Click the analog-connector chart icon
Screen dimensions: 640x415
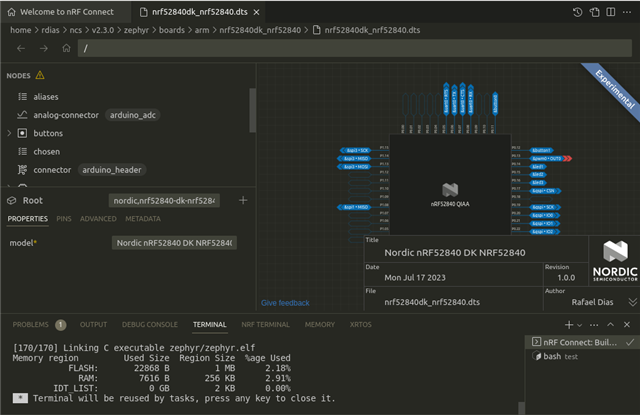[22, 115]
